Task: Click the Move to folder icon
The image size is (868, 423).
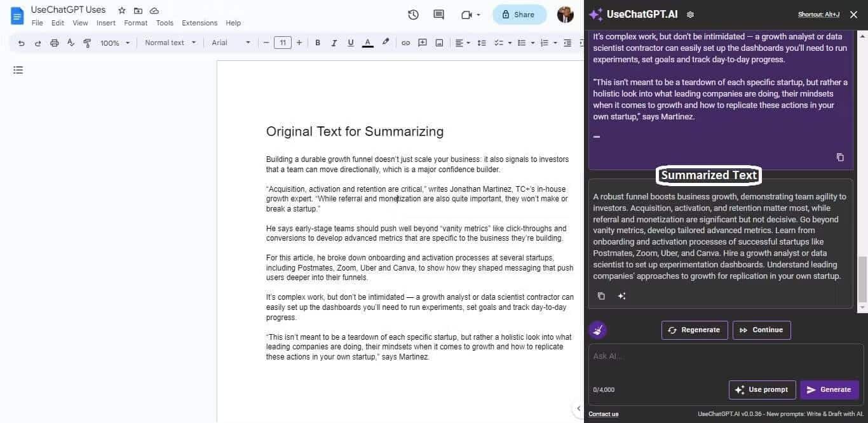Action: (x=138, y=11)
